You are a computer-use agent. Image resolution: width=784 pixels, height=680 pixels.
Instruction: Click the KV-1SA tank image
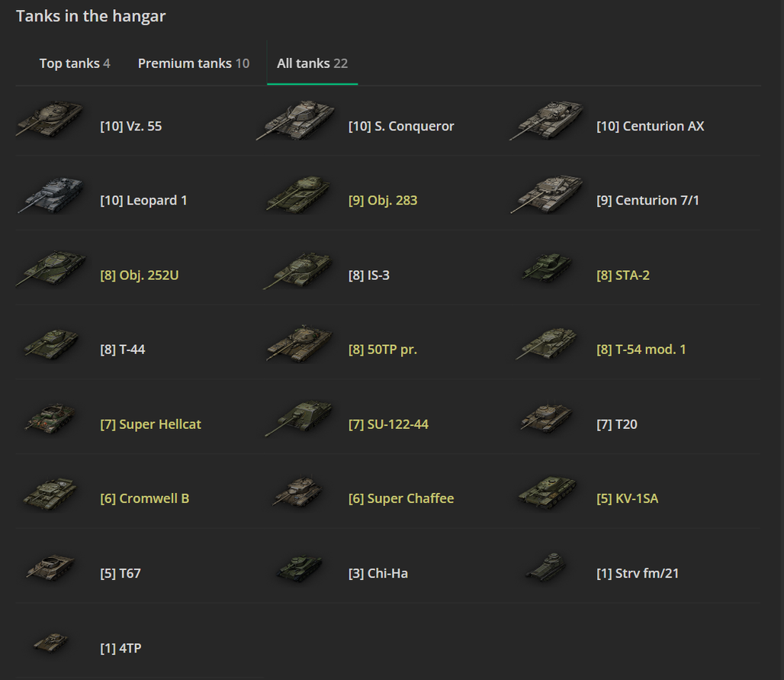(x=548, y=493)
